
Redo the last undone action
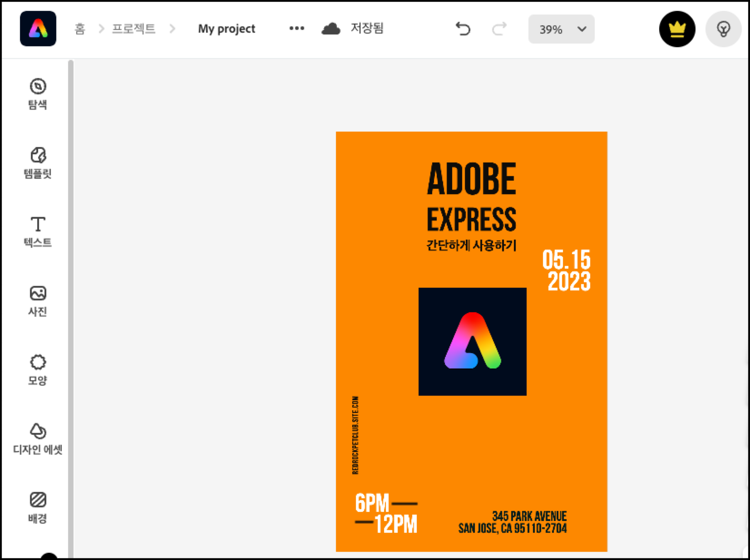(499, 29)
